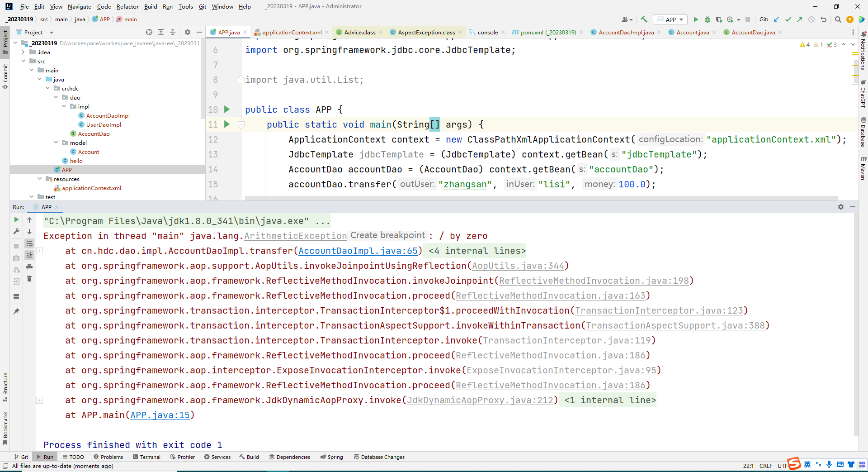
Task: Print the console output
Action: pos(29,267)
